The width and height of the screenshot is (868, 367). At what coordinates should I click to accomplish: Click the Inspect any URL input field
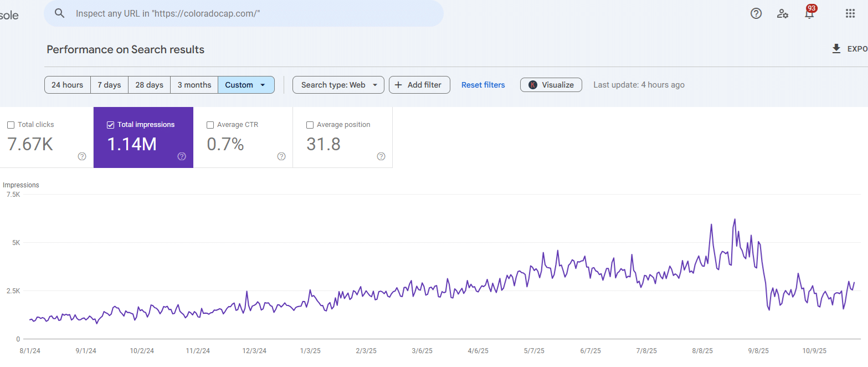coord(244,13)
